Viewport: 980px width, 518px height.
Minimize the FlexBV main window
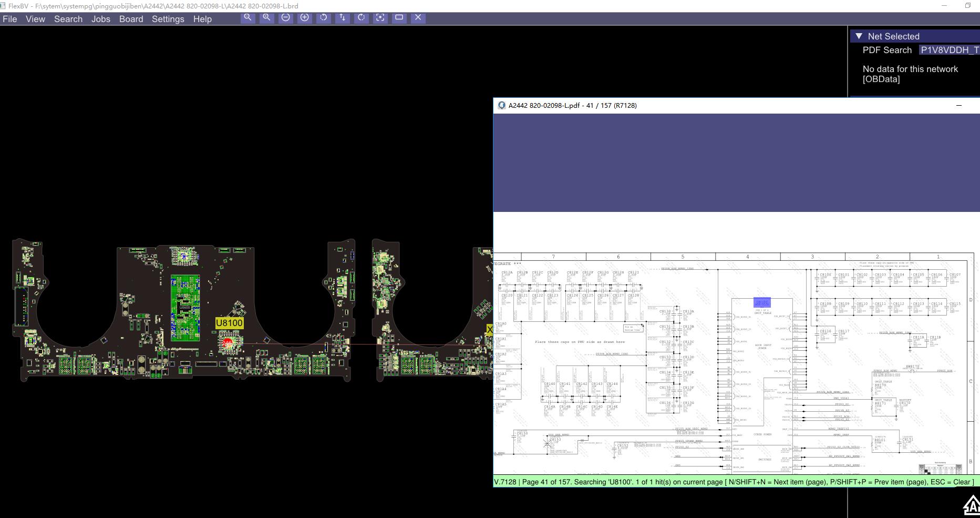(944, 6)
